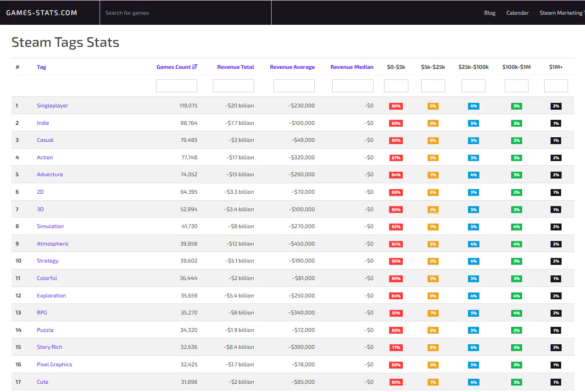Select the ~$17 billion revenue total cell
The image size is (585, 392).
(x=240, y=157)
